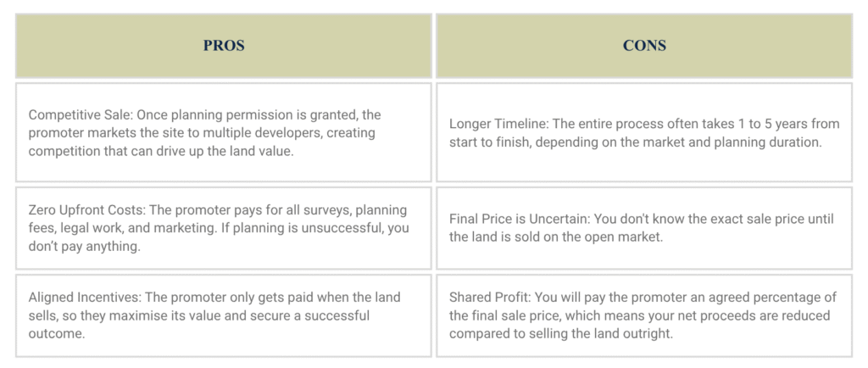Click the CONS column header
868x368 pixels.
(644, 46)
